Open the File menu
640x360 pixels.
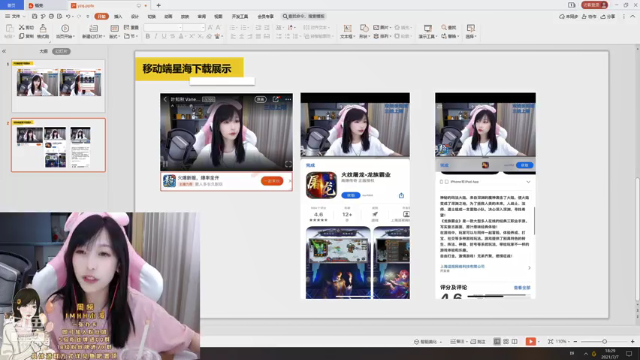click(x=13, y=16)
